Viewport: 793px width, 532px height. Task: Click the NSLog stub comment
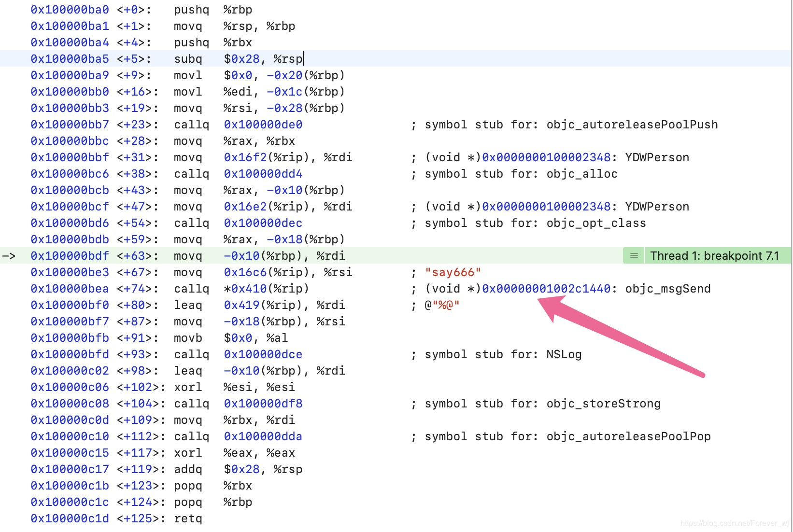(496, 354)
